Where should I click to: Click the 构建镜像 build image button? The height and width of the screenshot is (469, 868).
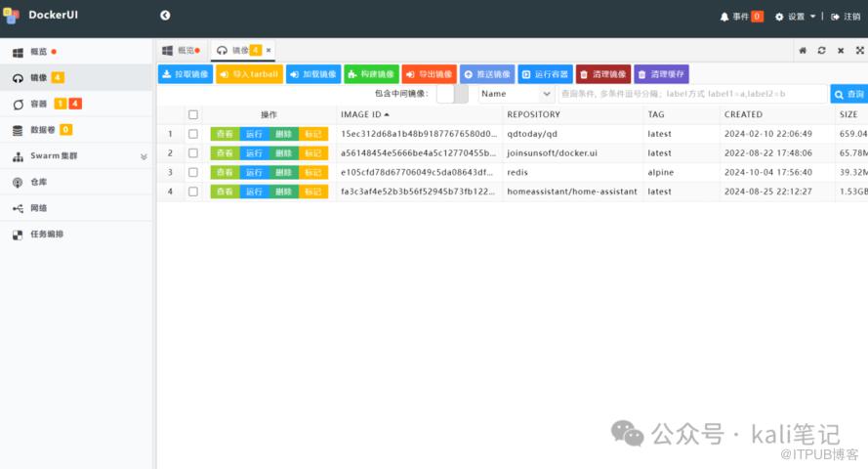371,74
